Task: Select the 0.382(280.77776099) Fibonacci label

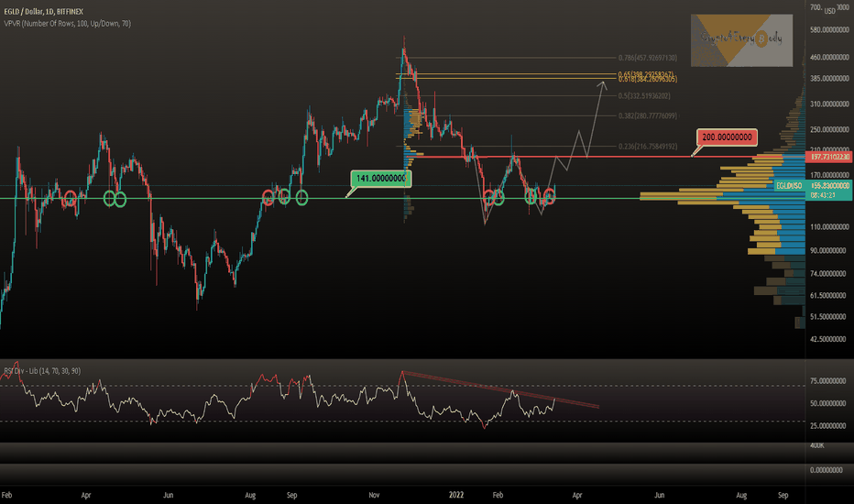Action: (x=648, y=116)
